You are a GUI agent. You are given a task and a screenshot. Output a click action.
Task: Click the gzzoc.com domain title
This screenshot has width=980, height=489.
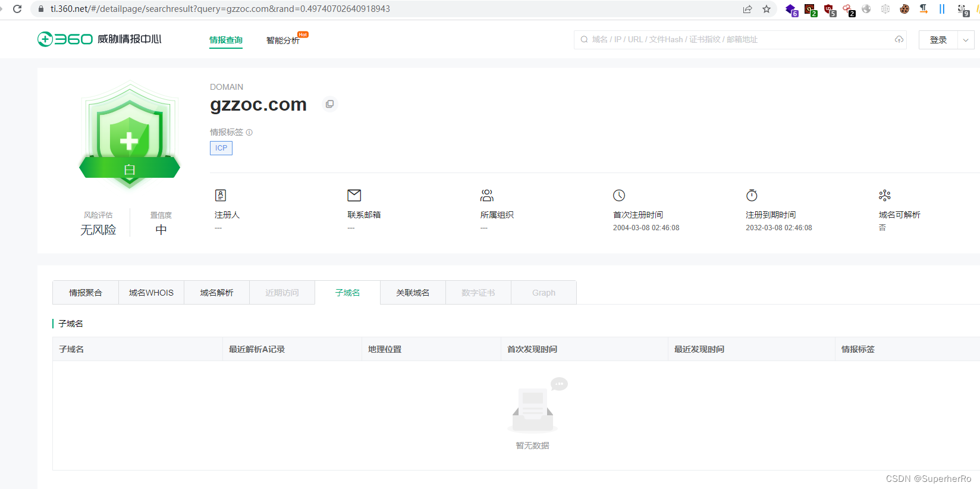coord(259,104)
